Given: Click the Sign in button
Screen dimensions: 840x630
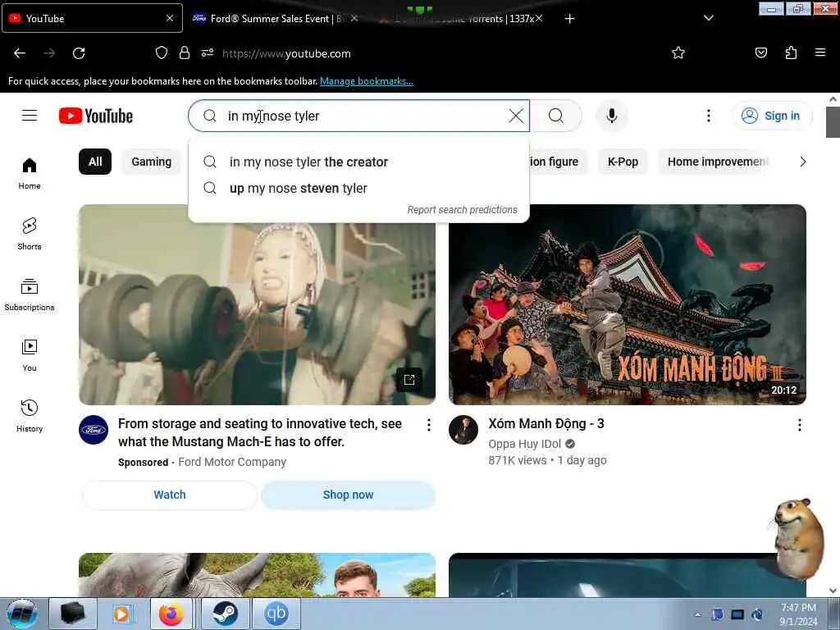Looking at the screenshot, I should pos(772,116).
